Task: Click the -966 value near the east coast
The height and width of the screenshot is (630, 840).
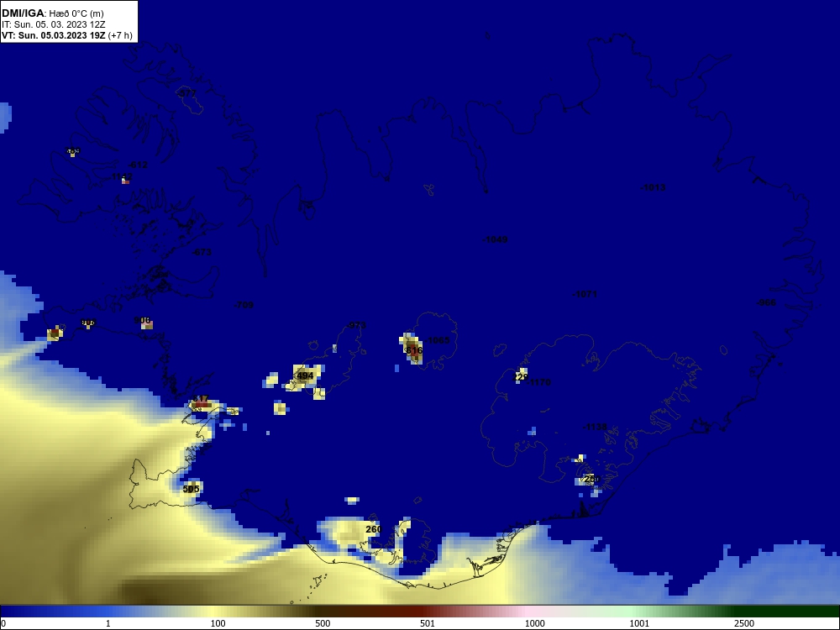Action: 765,302
